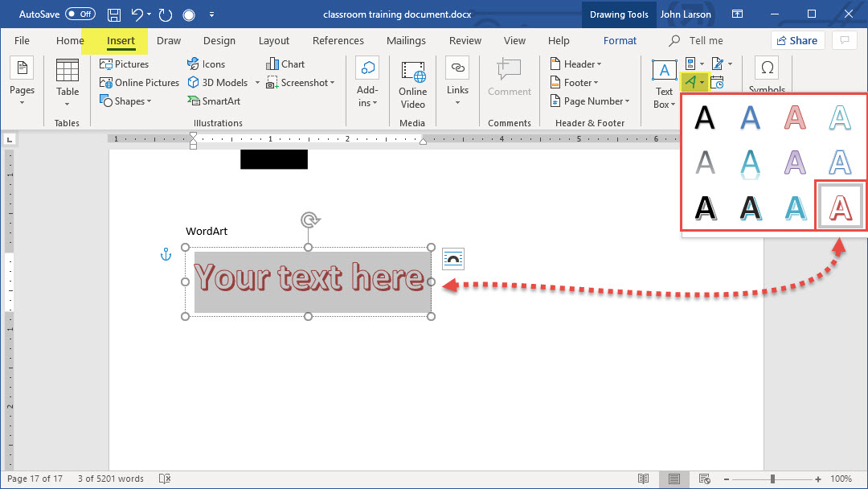The width and height of the screenshot is (868, 489).
Task: Open the Design ribbon tab
Action: click(219, 41)
